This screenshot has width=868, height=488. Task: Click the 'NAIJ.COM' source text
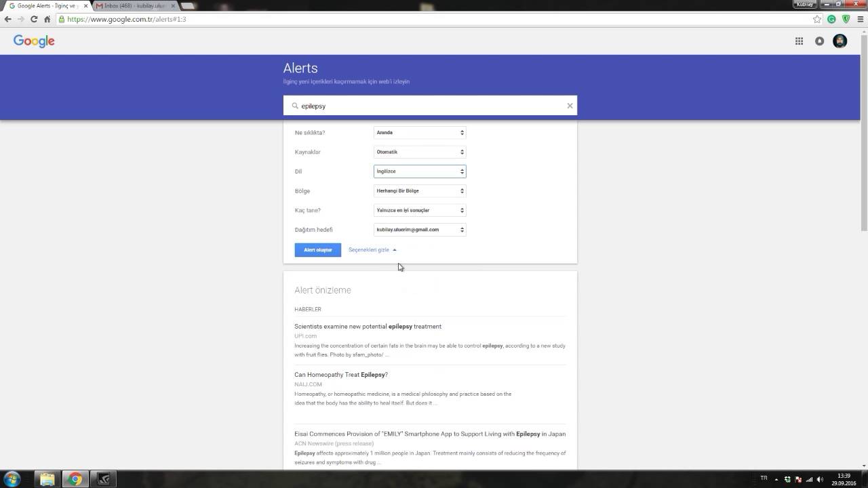308,384
